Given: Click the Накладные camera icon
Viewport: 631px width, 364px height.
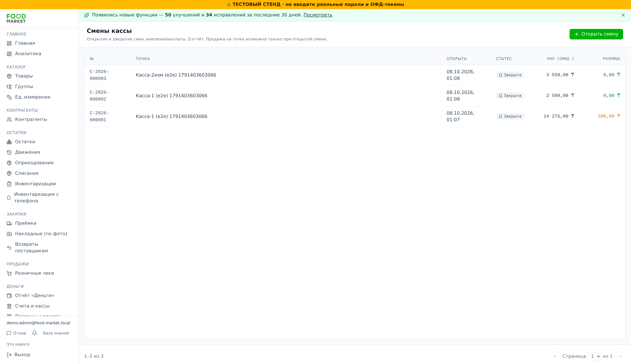Looking at the screenshot, I should tap(9, 234).
